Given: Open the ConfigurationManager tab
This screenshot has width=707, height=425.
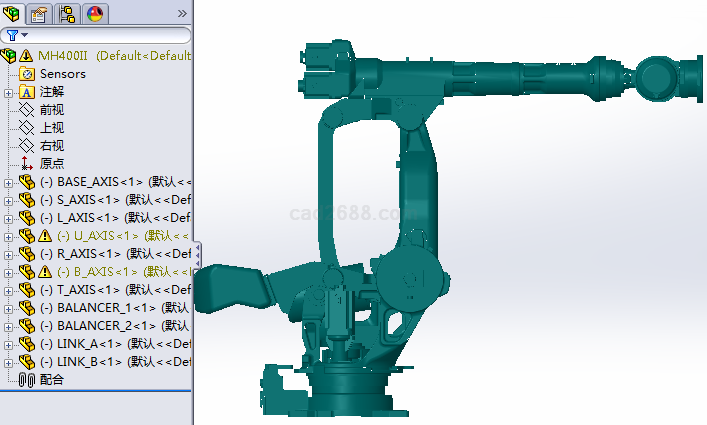Looking at the screenshot, I should [x=67, y=13].
